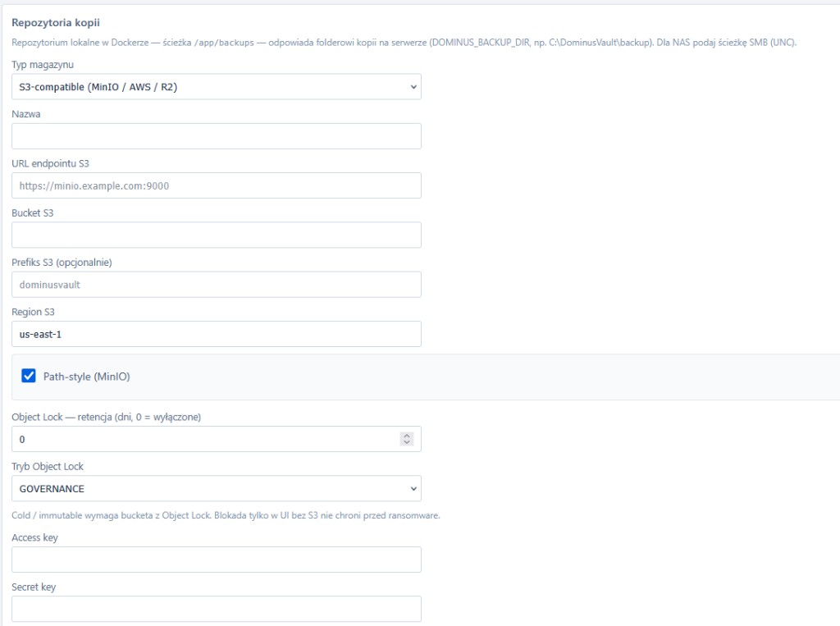Click the Region S3 field containing us-east-1
Screen dimensions: 840x626
click(217, 334)
